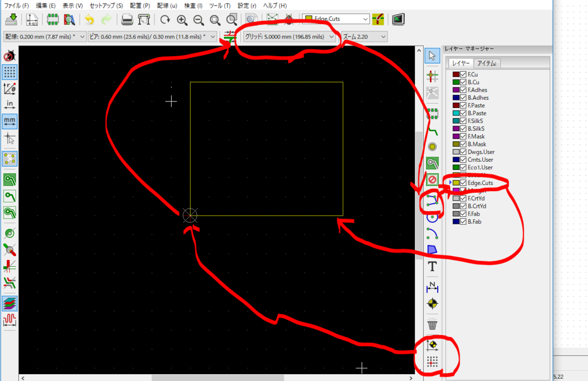Select the B.Mask layer name

tap(477, 144)
